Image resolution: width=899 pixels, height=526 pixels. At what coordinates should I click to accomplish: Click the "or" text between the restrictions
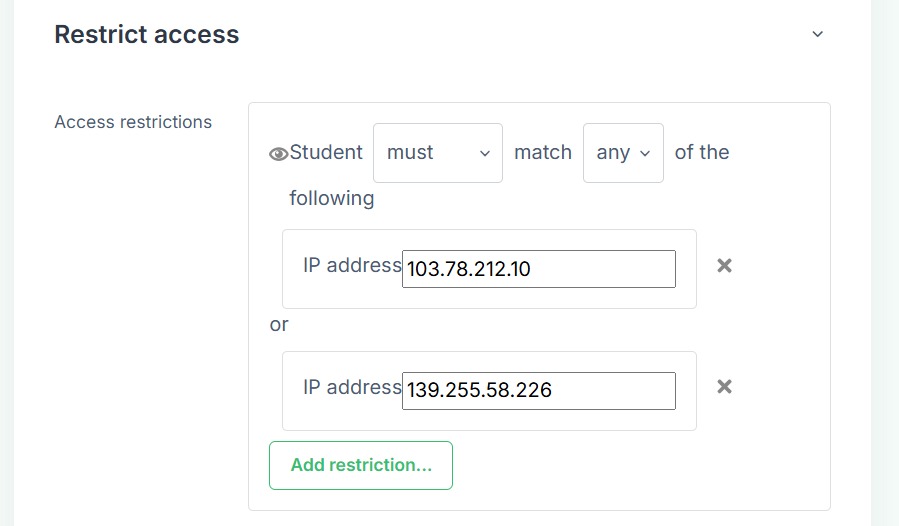(x=279, y=325)
